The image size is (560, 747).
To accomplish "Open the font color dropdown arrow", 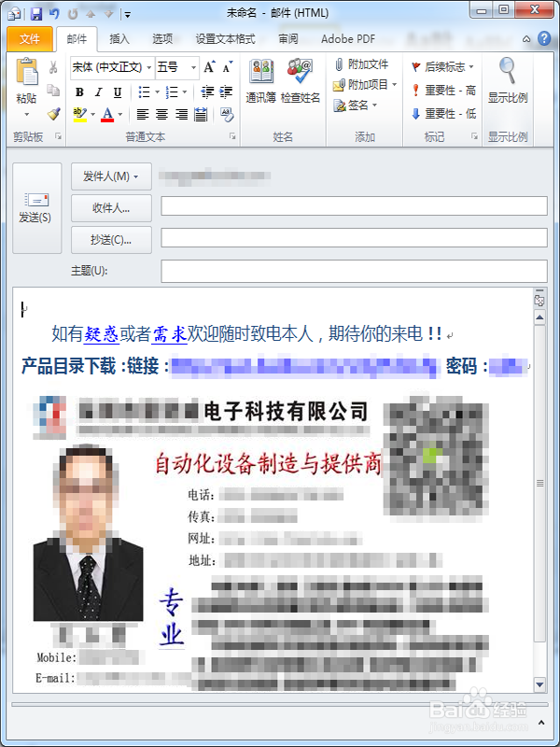I will 120,114.
